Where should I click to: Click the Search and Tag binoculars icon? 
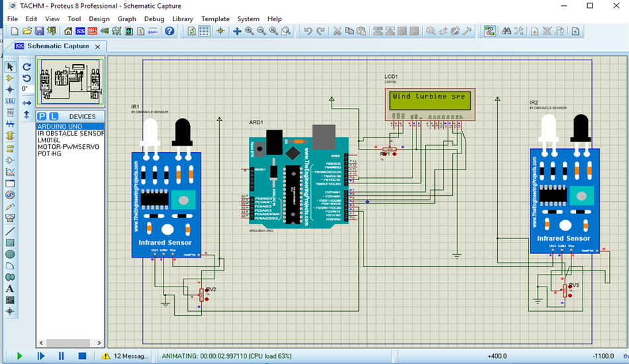[507, 31]
